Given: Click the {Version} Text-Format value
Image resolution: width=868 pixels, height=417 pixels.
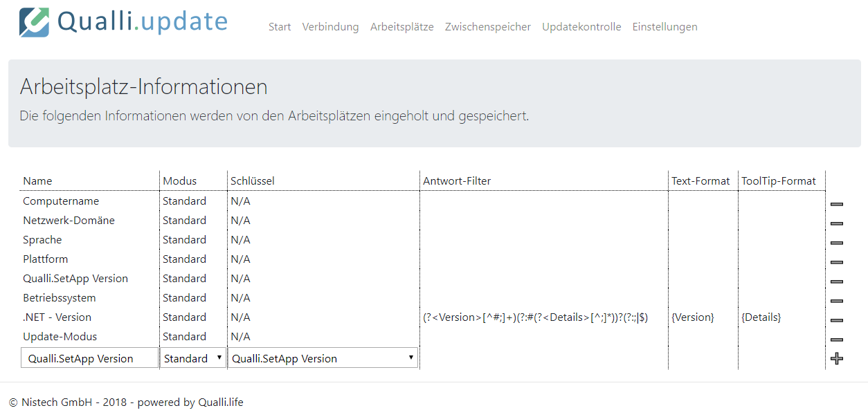Looking at the screenshot, I should click(693, 317).
